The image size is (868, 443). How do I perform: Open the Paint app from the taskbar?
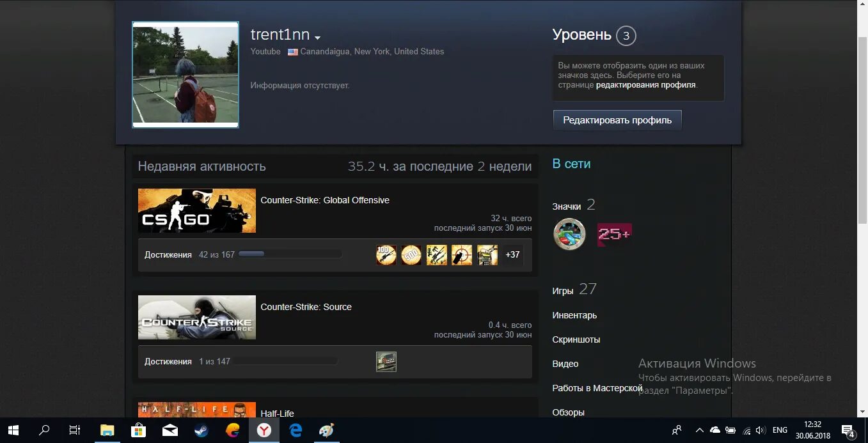[327, 430]
